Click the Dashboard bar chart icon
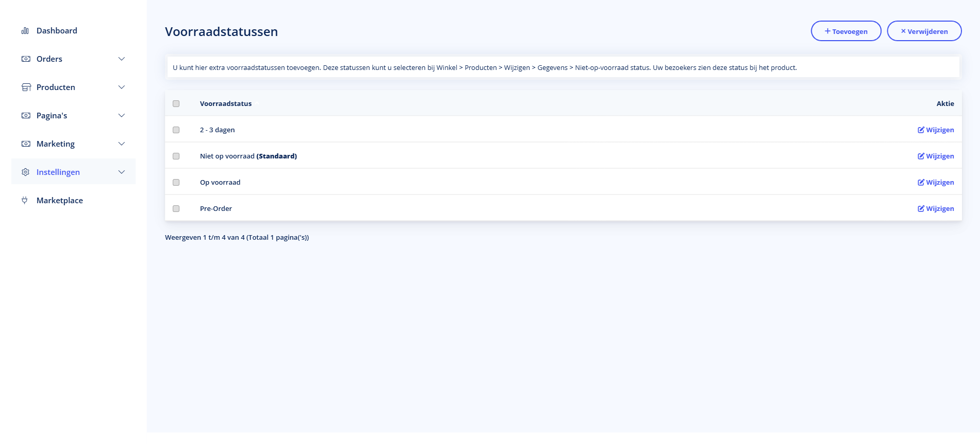980x444 pixels. pos(25,31)
